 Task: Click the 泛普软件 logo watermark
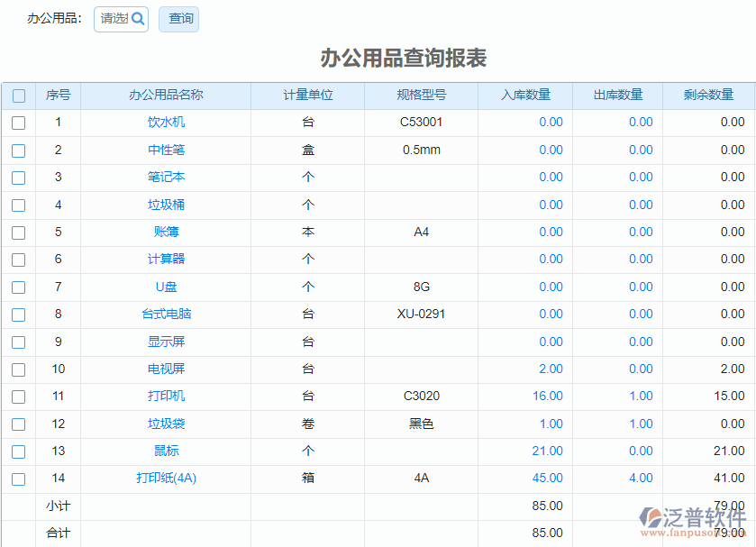tap(694, 519)
